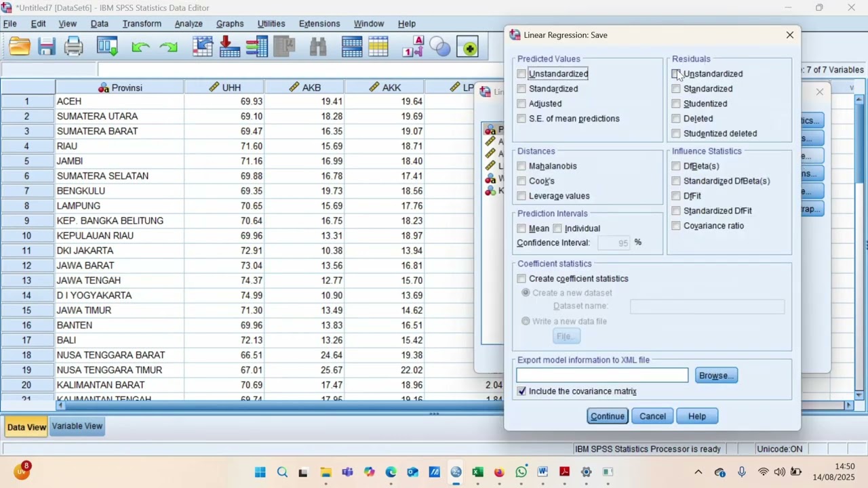The width and height of the screenshot is (868, 488).
Task: Open File Explorer from the taskbar
Action: [325, 472]
